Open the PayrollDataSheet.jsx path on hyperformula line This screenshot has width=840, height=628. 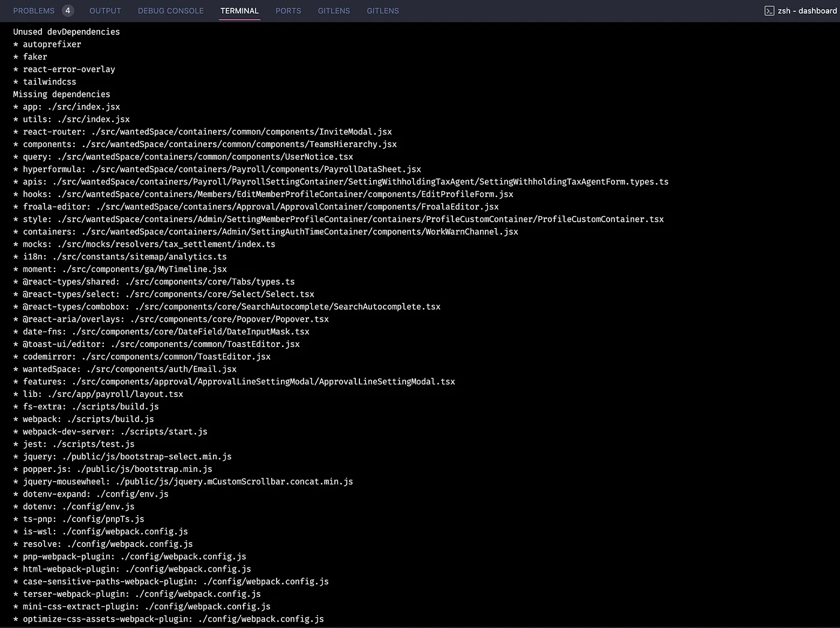click(256, 169)
